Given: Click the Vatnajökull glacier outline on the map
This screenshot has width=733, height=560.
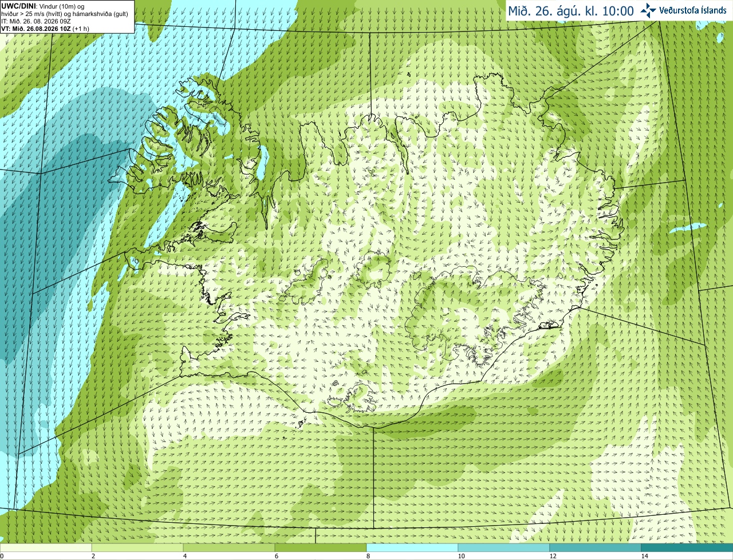Looking at the screenshot, I should 475,315.
